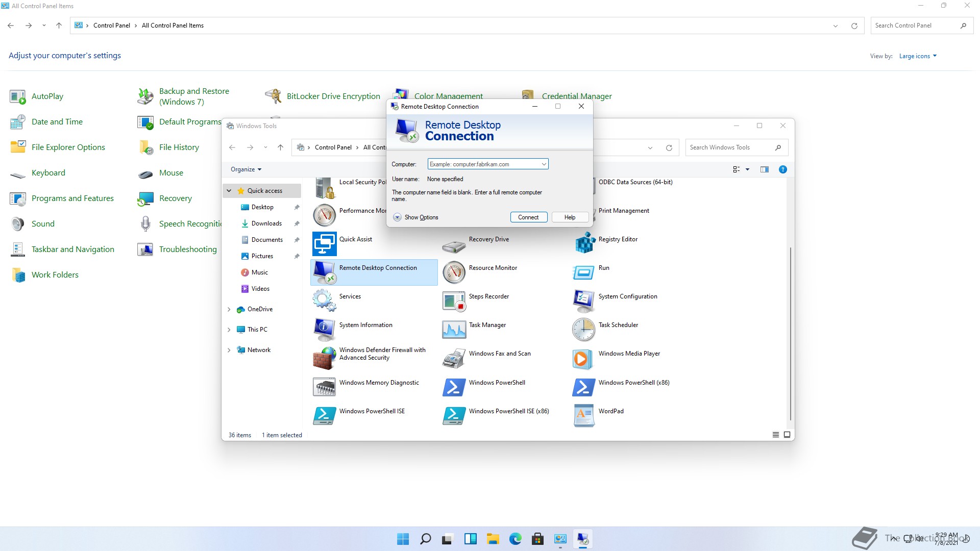Open Services gear icon
This screenshot has width=980, height=551.
tap(325, 300)
